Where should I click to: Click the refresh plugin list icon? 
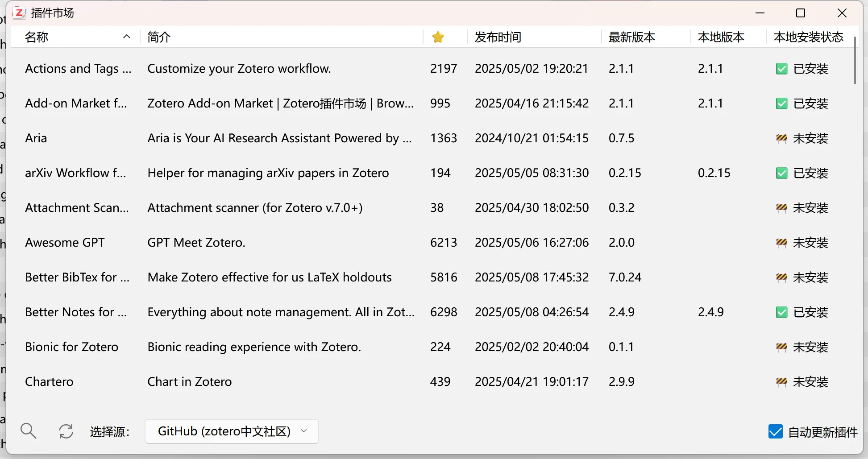[x=66, y=431]
